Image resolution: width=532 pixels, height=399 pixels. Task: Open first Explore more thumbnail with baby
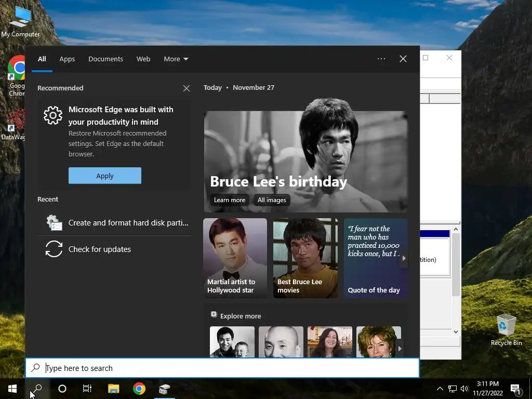232,342
